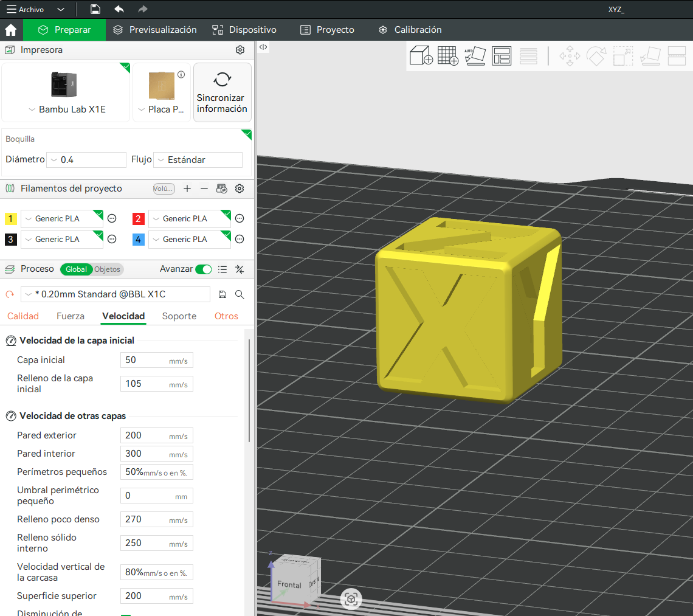693x616 pixels.
Task: Toggle the Avanzar advanced mode switch
Action: (x=203, y=269)
